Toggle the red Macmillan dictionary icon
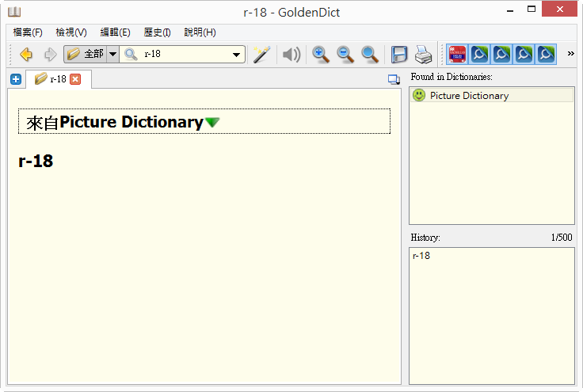 tap(457, 55)
